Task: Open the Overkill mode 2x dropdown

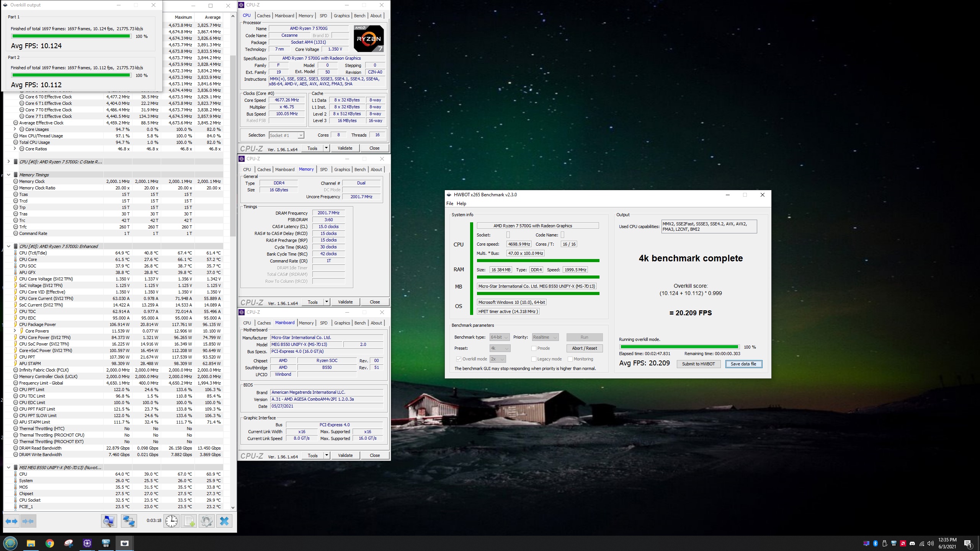Action: coord(498,359)
